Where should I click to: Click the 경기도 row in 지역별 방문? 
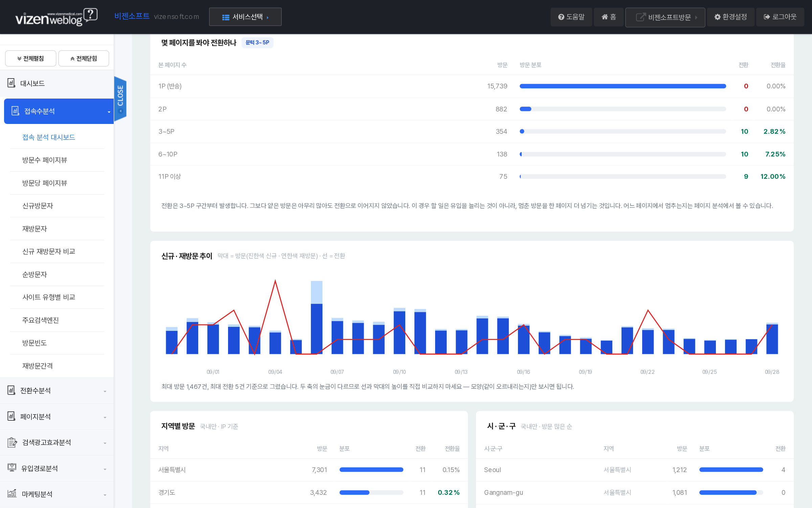(x=309, y=493)
